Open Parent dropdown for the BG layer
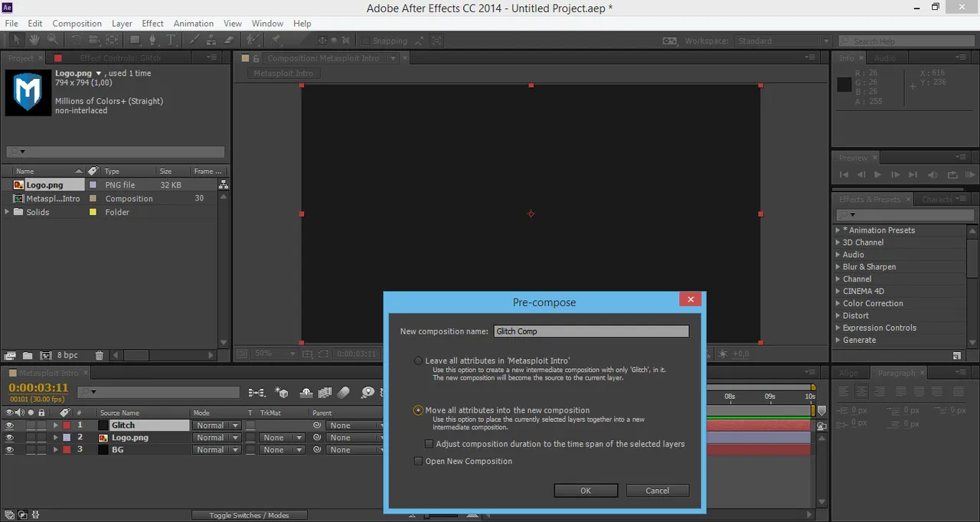The image size is (980, 522). [x=355, y=450]
